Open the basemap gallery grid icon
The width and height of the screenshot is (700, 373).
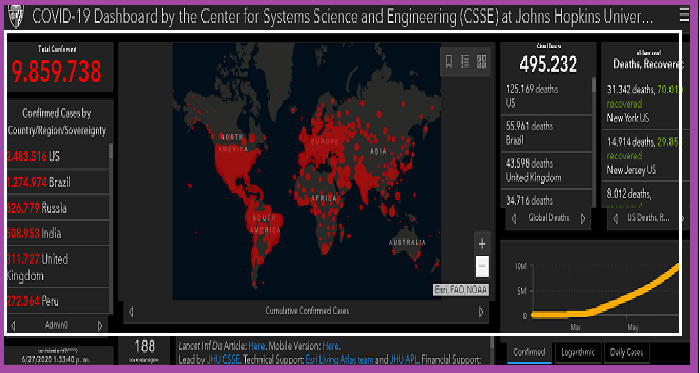pos(481,62)
